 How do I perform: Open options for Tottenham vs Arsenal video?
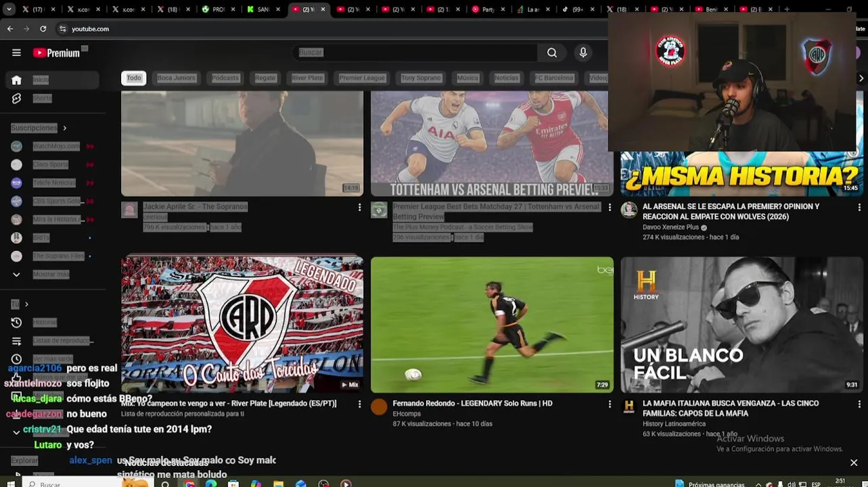(609, 208)
